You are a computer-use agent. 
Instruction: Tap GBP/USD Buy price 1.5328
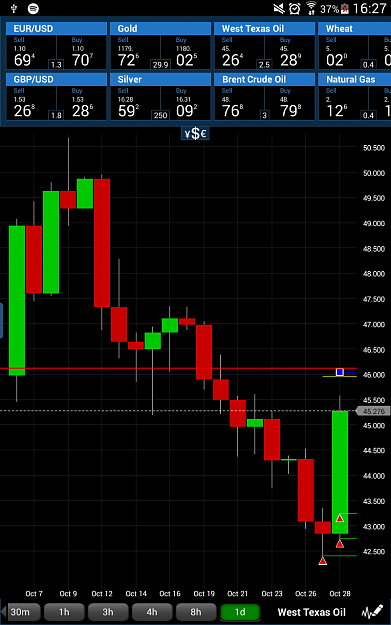click(x=83, y=107)
